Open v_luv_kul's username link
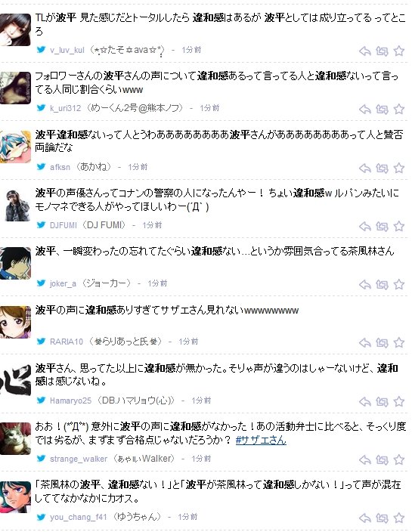Image resolution: width=412 pixels, height=532 pixels. pyautogui.click(x=67, y=50)
